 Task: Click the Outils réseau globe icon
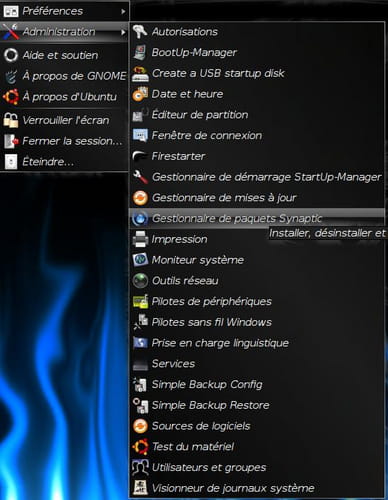tap(140, 281)
